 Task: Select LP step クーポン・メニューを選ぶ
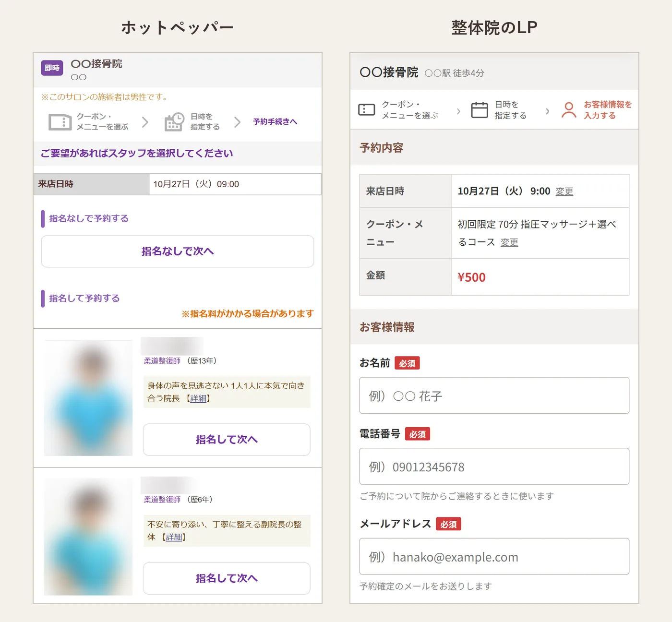pyautogui.click(x=410, y=110)
